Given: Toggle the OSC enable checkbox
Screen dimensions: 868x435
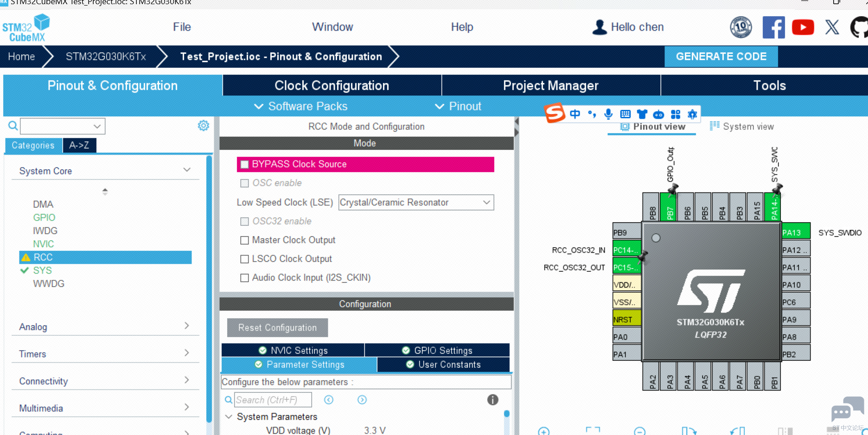Looking at the screenshot, I should coord(244,183).
